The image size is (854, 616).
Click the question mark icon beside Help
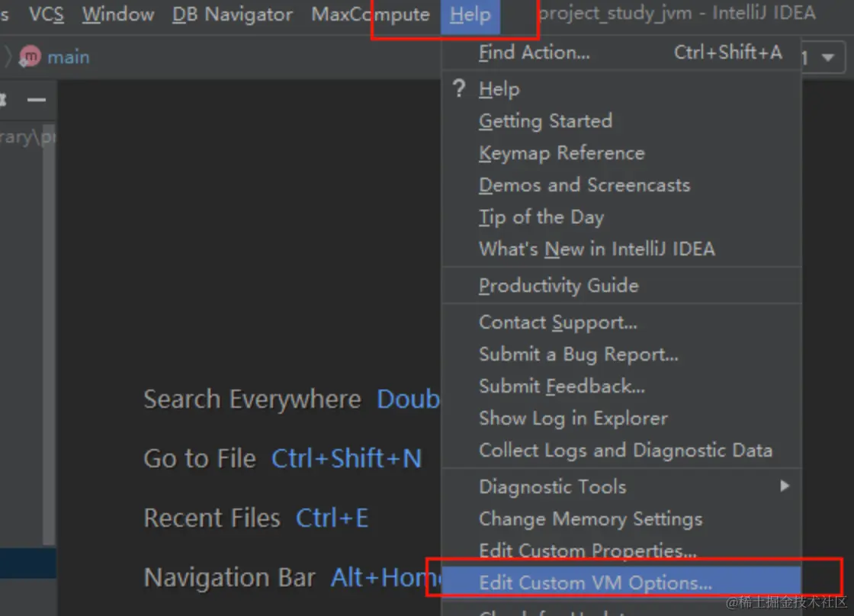pyautogui.click(x=459, y=88)
